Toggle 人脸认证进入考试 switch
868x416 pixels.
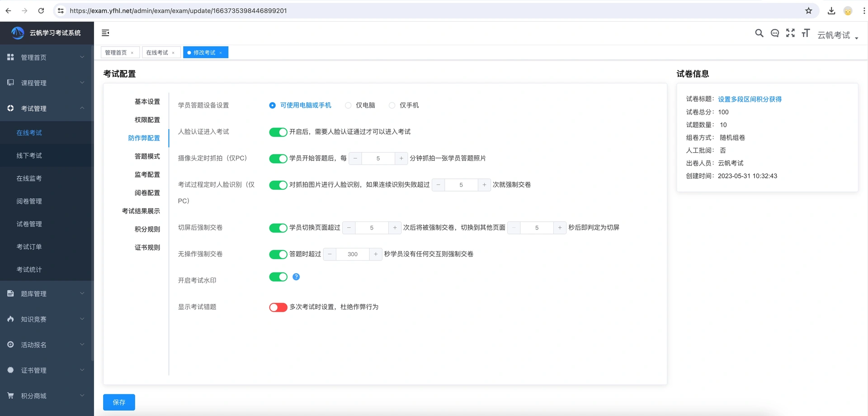pyautogui.click(x=278, y=132)
